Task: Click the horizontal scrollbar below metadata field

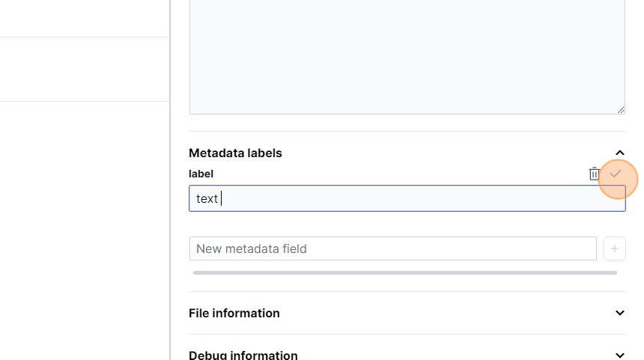Action: pos(404,273)
